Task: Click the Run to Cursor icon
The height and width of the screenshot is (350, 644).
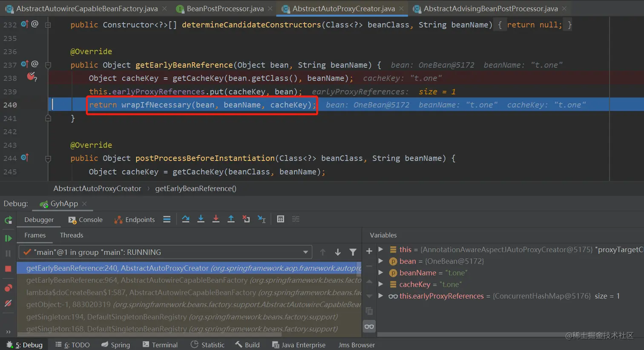Action: (x=262, y=219)
